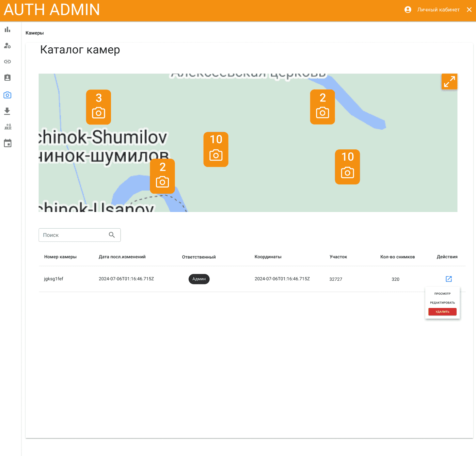
Task: Click the Каталог камер heading
Action: [80, 50]
